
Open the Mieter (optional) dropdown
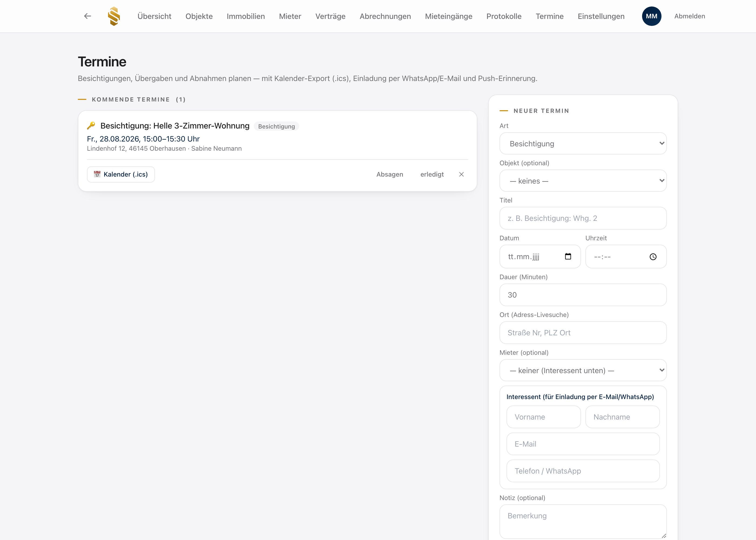583,370
